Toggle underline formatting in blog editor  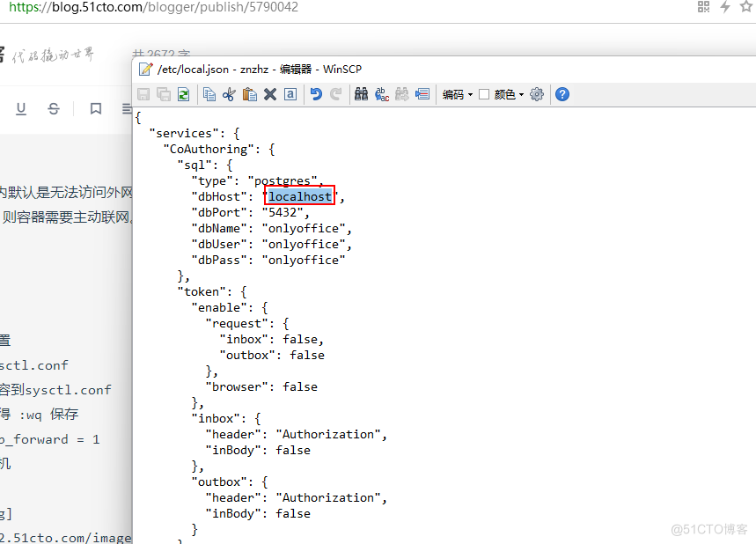[x=21, y=108]
